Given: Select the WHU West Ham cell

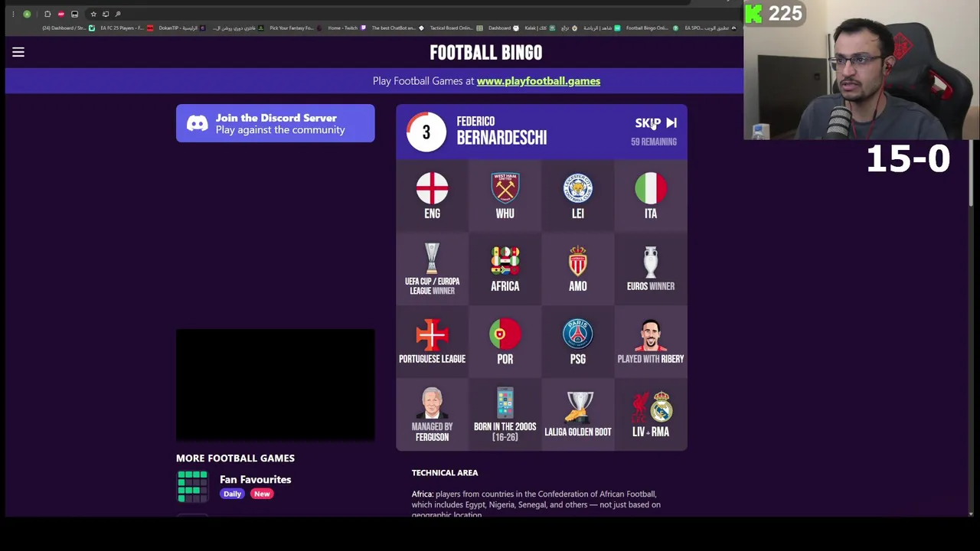Looking at the screenshot, I should (505, 196).
